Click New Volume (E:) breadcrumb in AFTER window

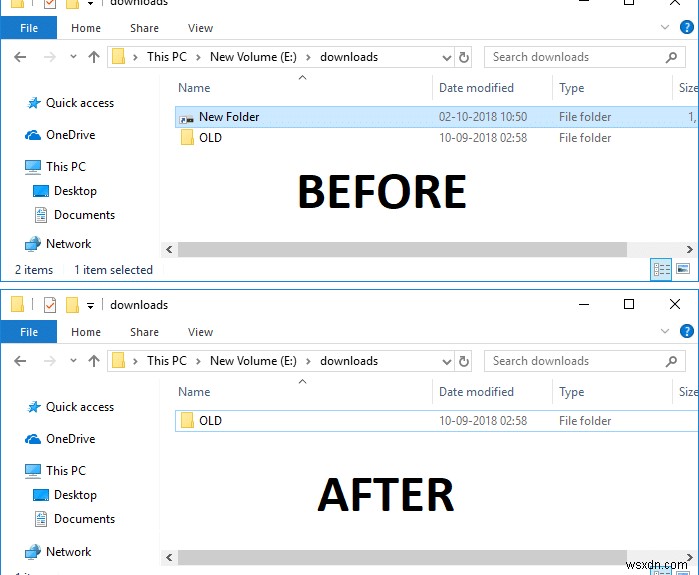click(253, 361)
